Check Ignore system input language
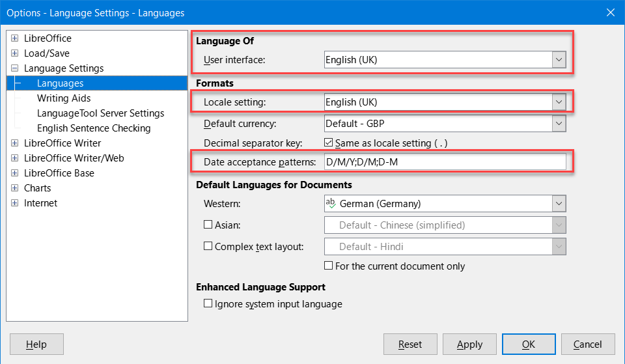 (x=208, y=303)
